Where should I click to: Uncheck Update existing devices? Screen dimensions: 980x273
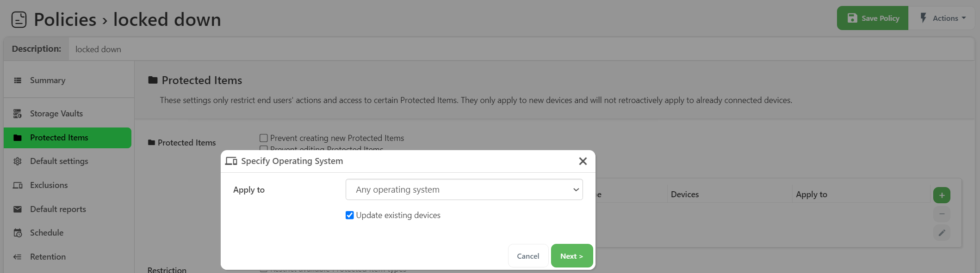[x=350, y=215]
